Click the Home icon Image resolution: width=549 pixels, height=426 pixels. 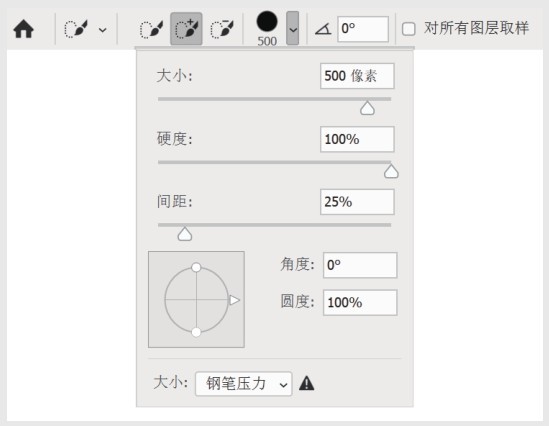click(23, 29)
